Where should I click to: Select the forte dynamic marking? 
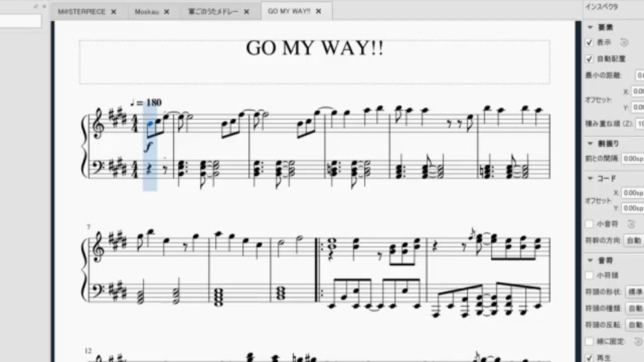[x=148, y=146]
